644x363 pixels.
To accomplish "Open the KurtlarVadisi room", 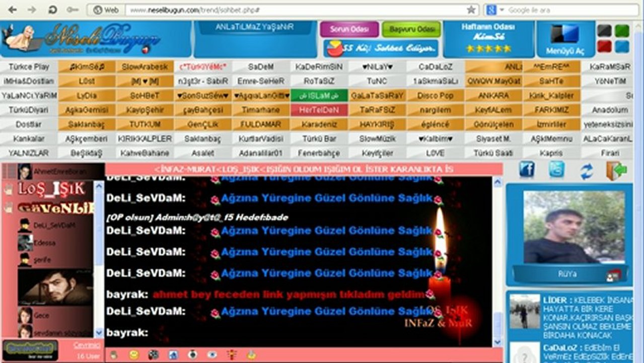I will tap(261, 139).
